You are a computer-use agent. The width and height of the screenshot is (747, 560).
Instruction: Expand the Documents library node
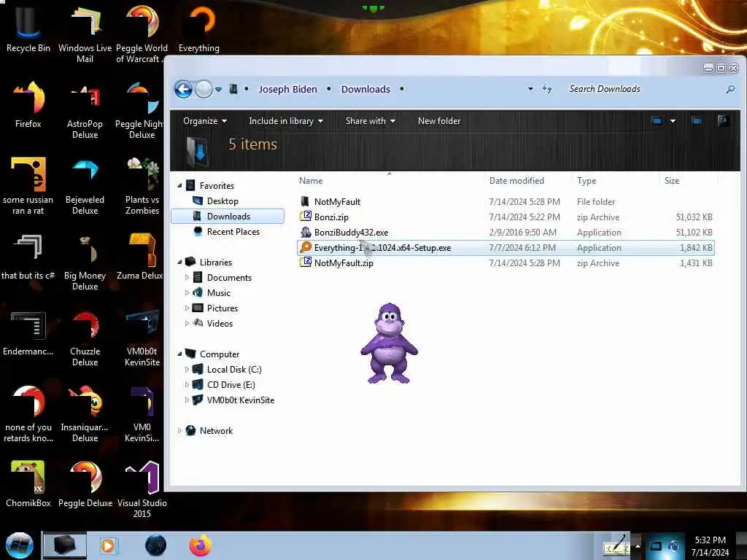[187, 278]
